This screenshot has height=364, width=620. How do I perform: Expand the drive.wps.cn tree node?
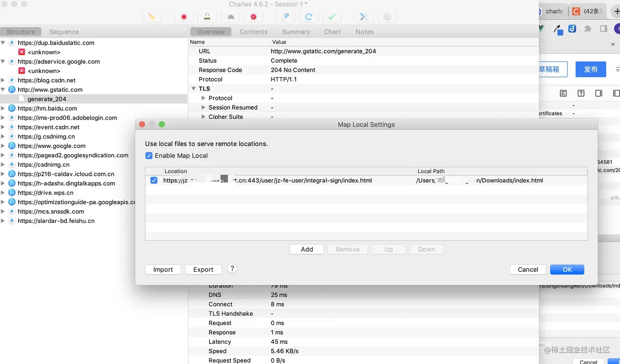[x=3, y=193]
